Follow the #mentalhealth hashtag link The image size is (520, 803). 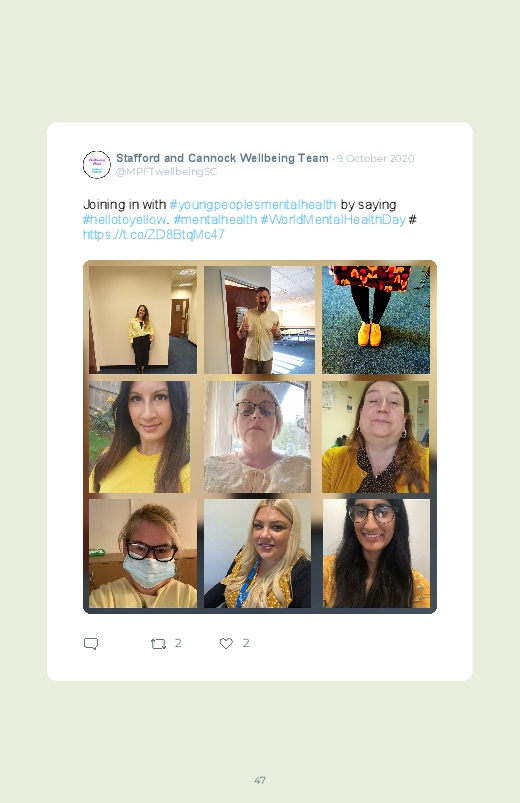coord(215,219)
